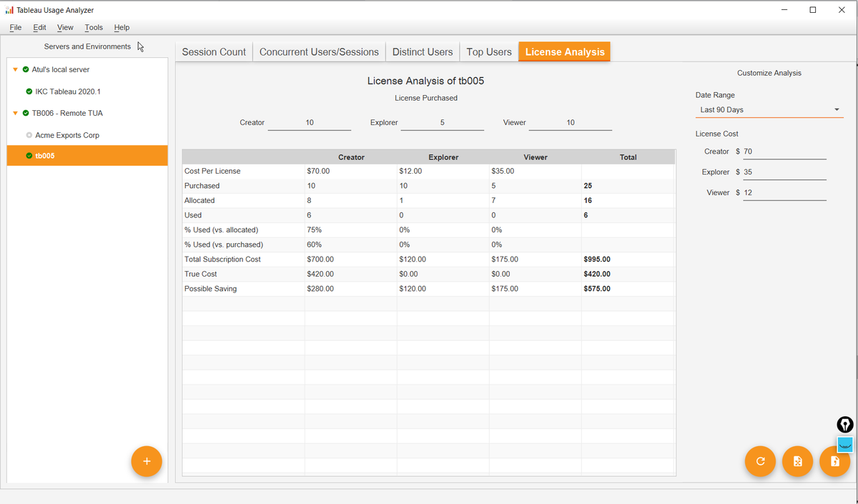Click the Creator licenses purchased field showing 10
This screenshot has width=858, height=504.
tap(310, 122)
